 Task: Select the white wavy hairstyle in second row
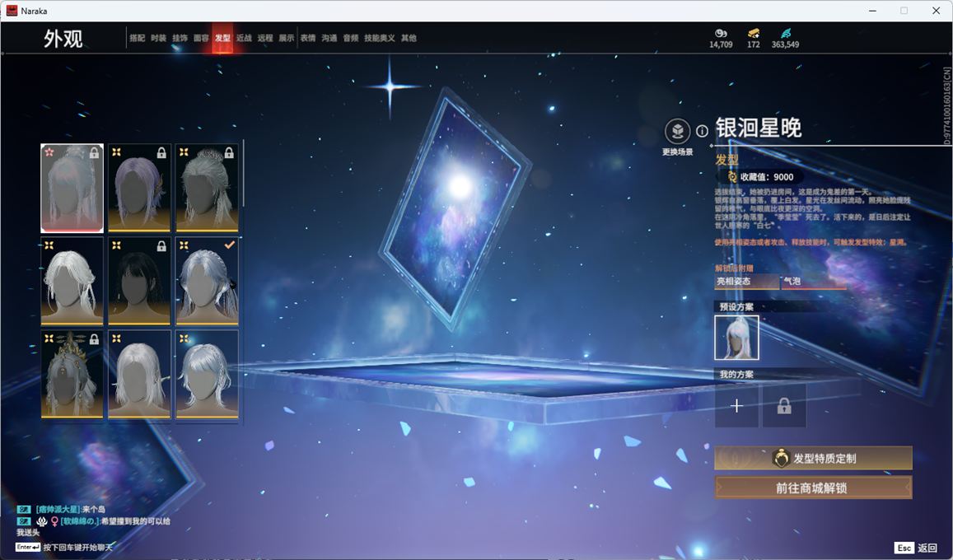[x=72, y=281]
